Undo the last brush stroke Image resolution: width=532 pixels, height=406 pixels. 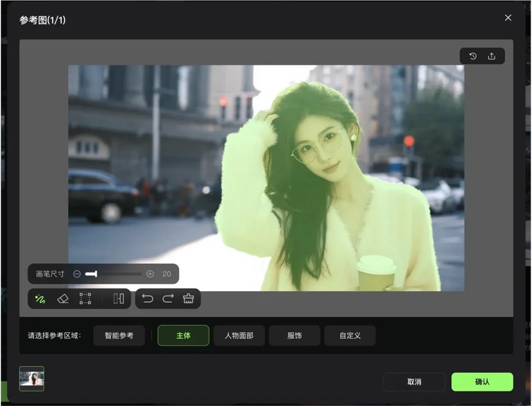click(147, 299)
